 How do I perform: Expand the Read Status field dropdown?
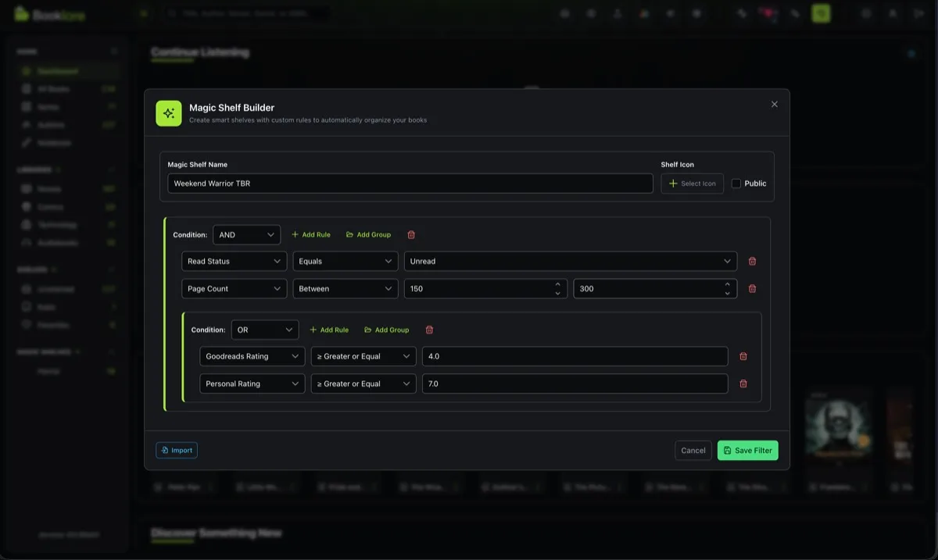tap(234, 262)
